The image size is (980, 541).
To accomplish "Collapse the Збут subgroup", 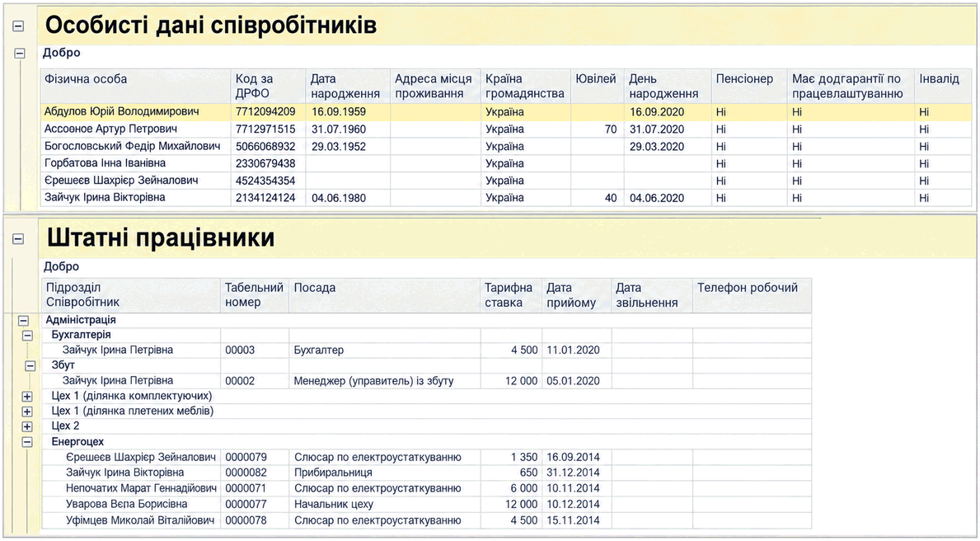I will [30, 366].
